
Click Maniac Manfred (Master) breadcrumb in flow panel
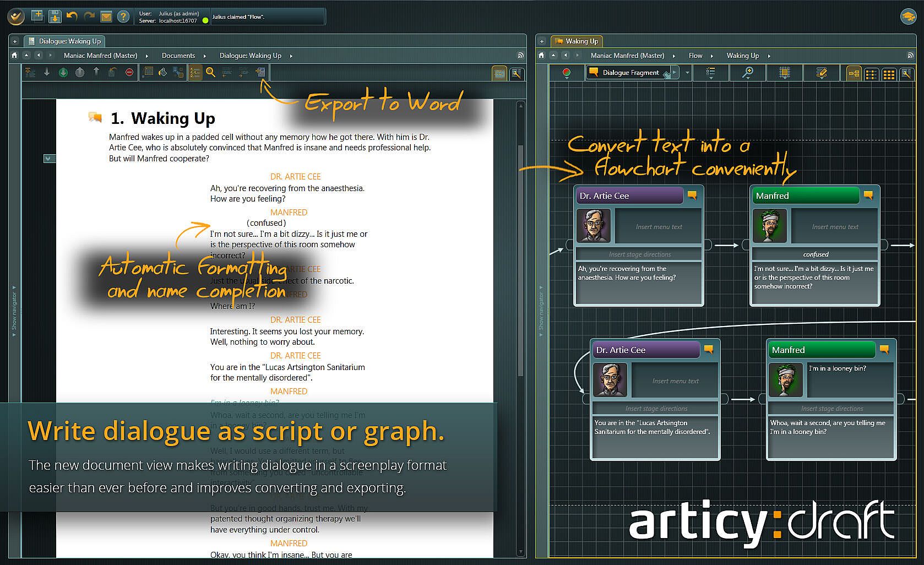click(x=627, y=56)
